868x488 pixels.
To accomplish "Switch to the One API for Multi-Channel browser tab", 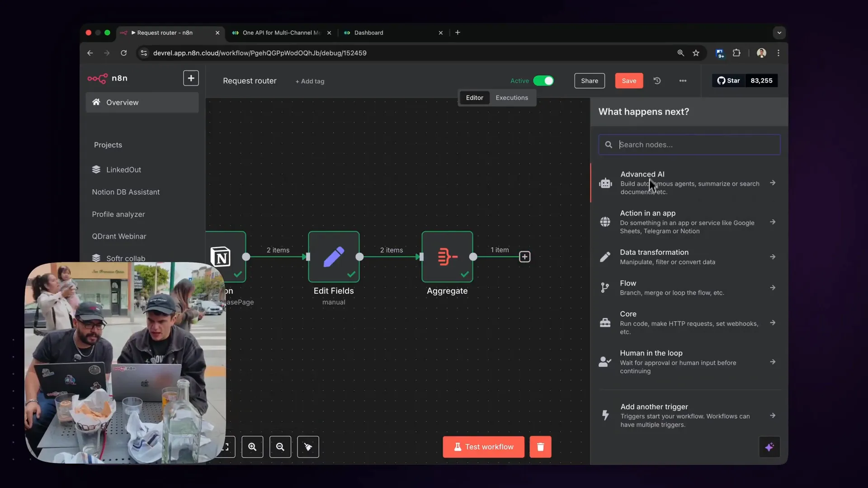I will click(281, 33).
